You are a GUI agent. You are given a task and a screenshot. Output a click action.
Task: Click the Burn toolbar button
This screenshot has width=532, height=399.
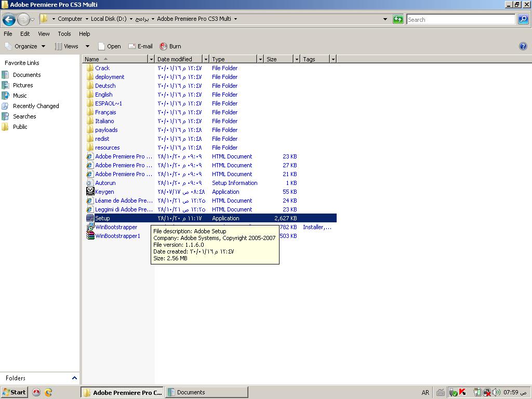click(170, 46)
